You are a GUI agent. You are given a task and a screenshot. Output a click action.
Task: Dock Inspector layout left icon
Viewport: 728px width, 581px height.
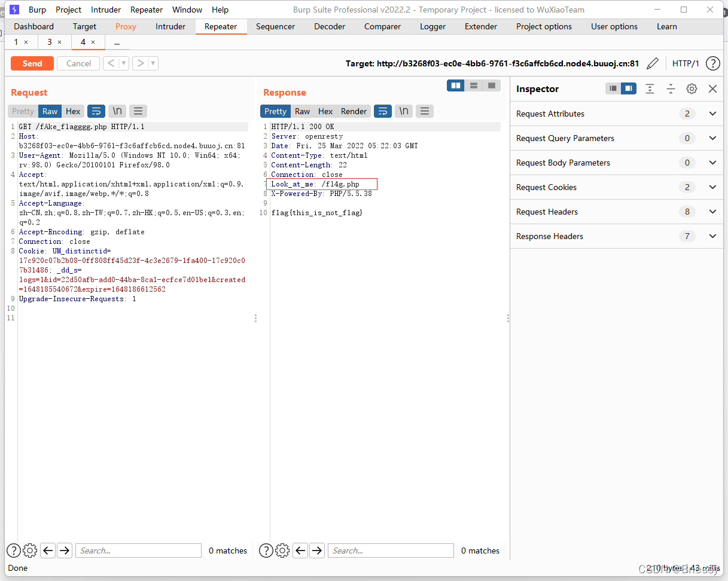point(613,88)
